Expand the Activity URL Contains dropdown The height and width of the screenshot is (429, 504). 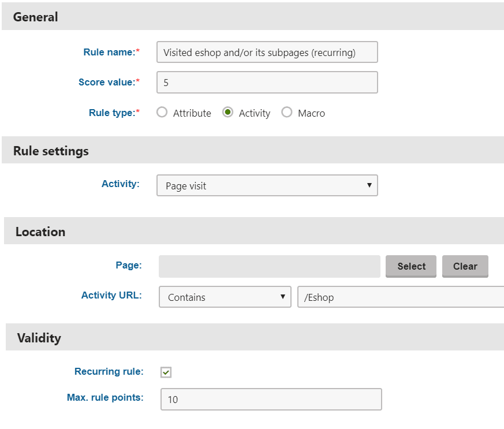(x=225, y=297)
